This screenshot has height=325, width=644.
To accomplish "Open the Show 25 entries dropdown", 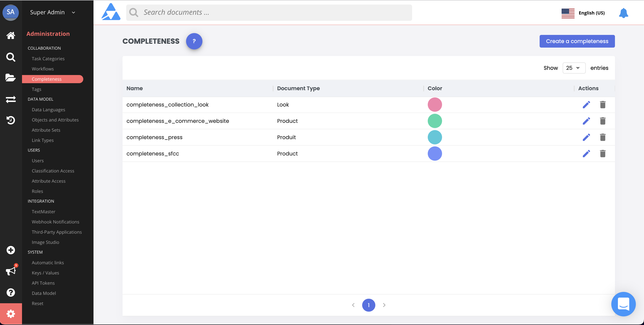I will pyautogui.click(x=574, y=68).
